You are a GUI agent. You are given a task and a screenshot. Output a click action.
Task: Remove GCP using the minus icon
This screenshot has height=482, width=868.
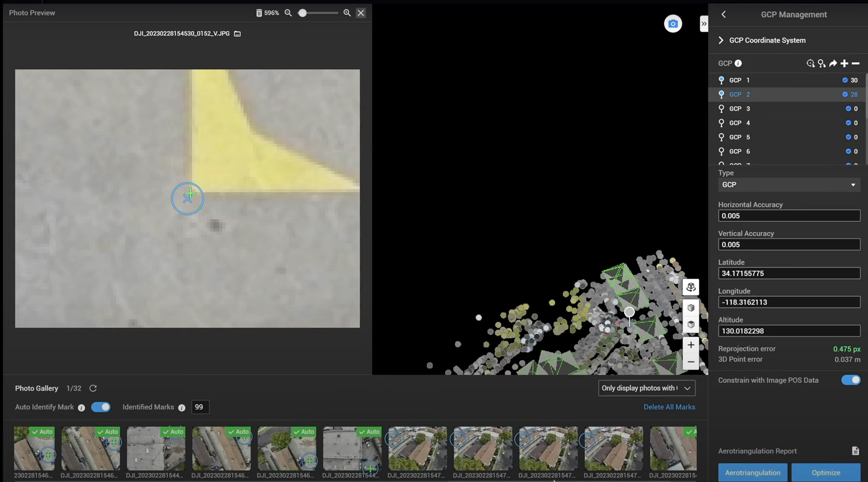[x=856, y=63]
